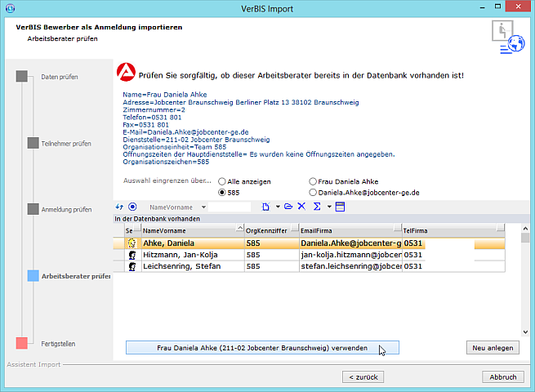The image size is (535, 392).
Task: Click the EmailFirma column header
Action: (350, 231)
